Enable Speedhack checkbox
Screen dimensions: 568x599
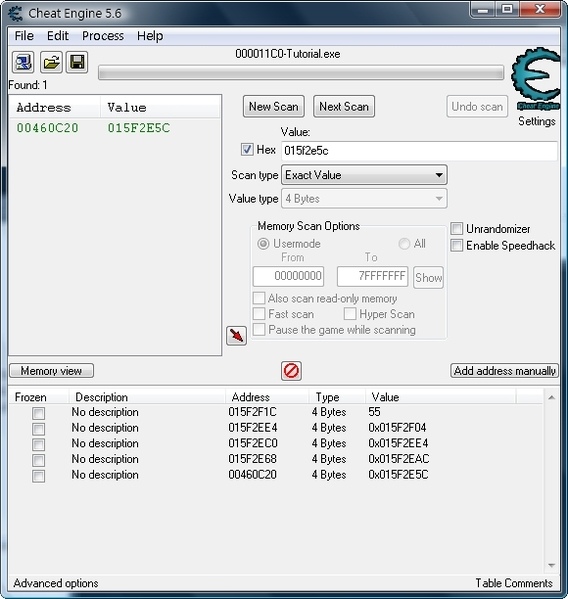457,245
